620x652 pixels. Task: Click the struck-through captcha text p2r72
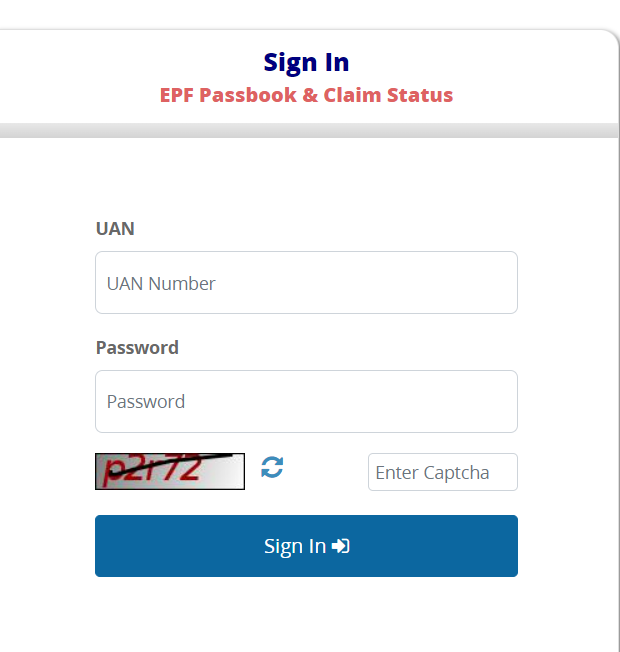(x=160, y=471)
